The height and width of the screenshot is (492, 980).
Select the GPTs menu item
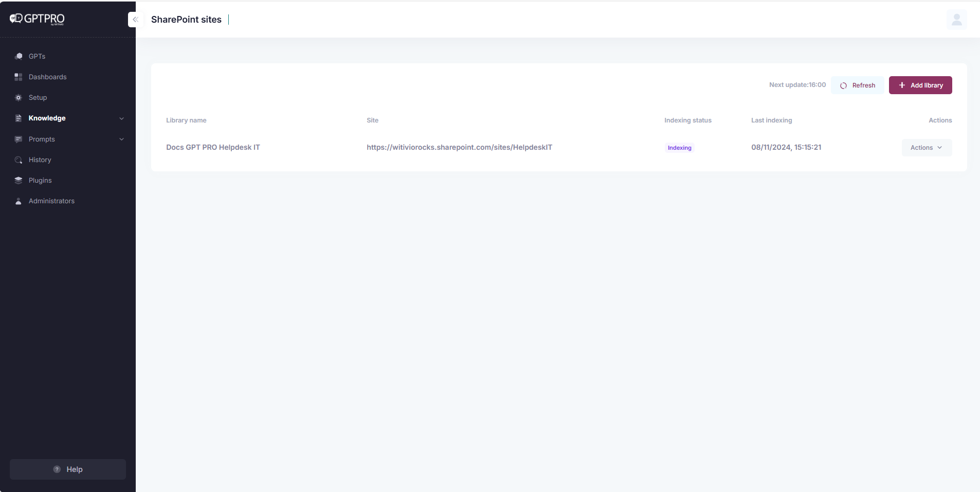[35, 56]
